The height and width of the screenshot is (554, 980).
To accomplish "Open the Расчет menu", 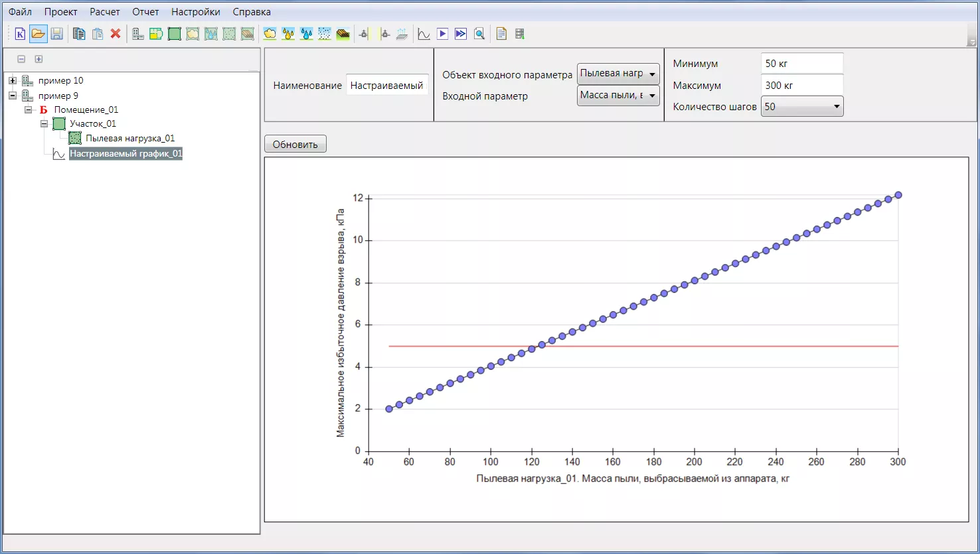I will click(105, 12).
